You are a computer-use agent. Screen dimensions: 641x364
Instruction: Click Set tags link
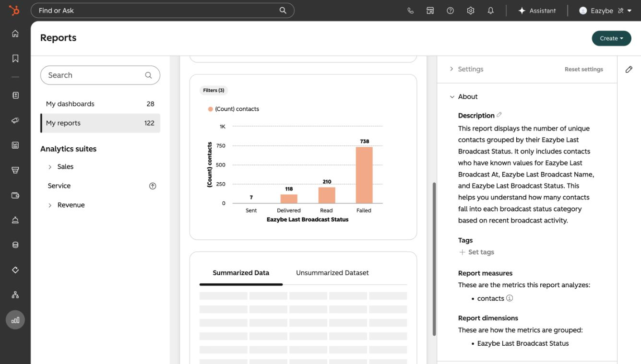pyautogui.click(x=476, y=252)
